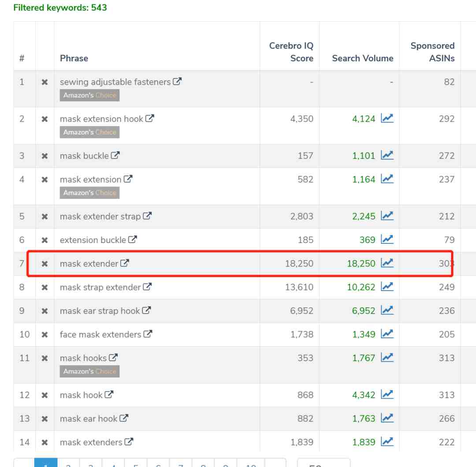Click Amazon's Choice badge under "mask extension"
Viewport: 476px width, 467px height.
[x=89, y=193]
